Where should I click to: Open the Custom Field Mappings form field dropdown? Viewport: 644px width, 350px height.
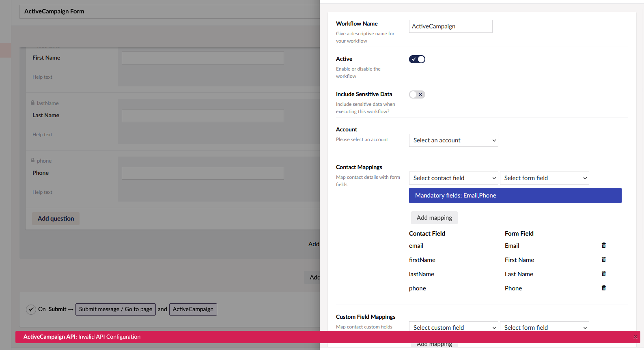(545, 327)
